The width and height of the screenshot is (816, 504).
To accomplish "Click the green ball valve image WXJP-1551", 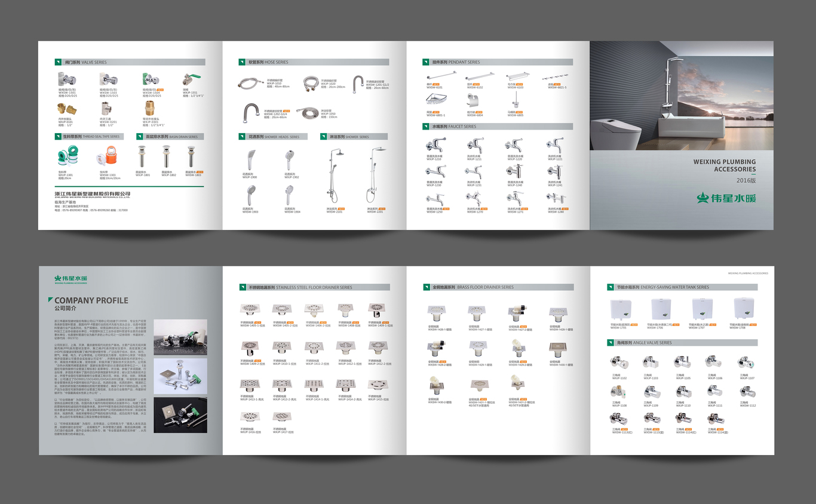I will coord(191,79).
